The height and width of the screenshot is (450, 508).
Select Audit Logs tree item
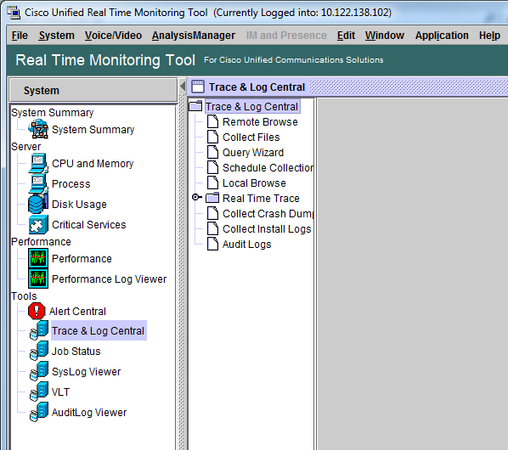247,244
